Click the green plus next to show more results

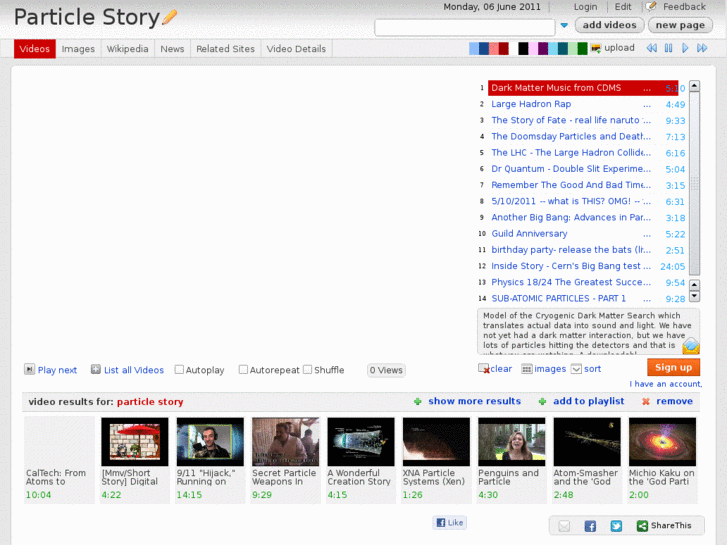[x=418, y=402]
